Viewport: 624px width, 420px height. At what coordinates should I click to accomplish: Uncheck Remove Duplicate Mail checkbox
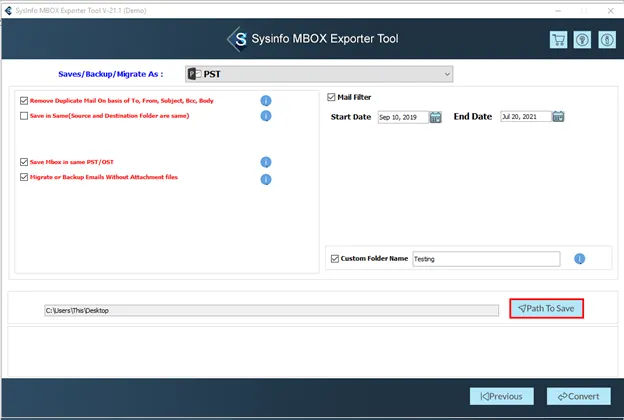coord(24,101)
